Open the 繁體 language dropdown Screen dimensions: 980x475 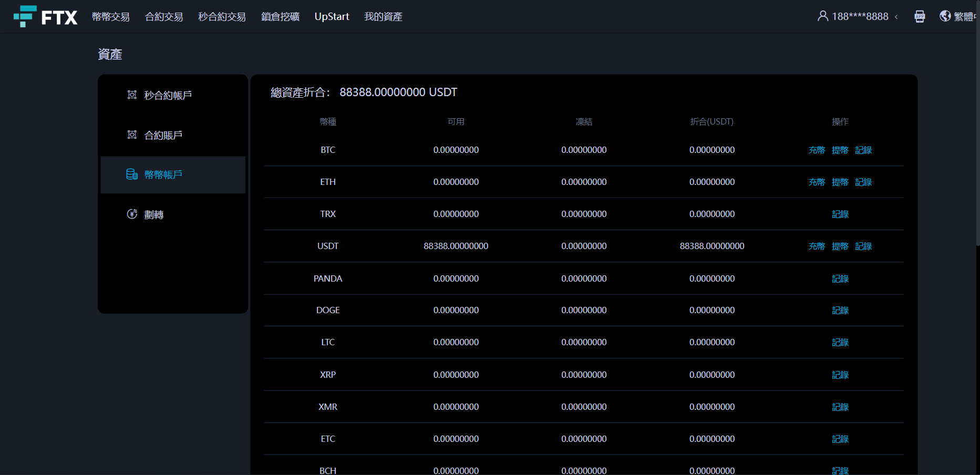coord(965,16)
